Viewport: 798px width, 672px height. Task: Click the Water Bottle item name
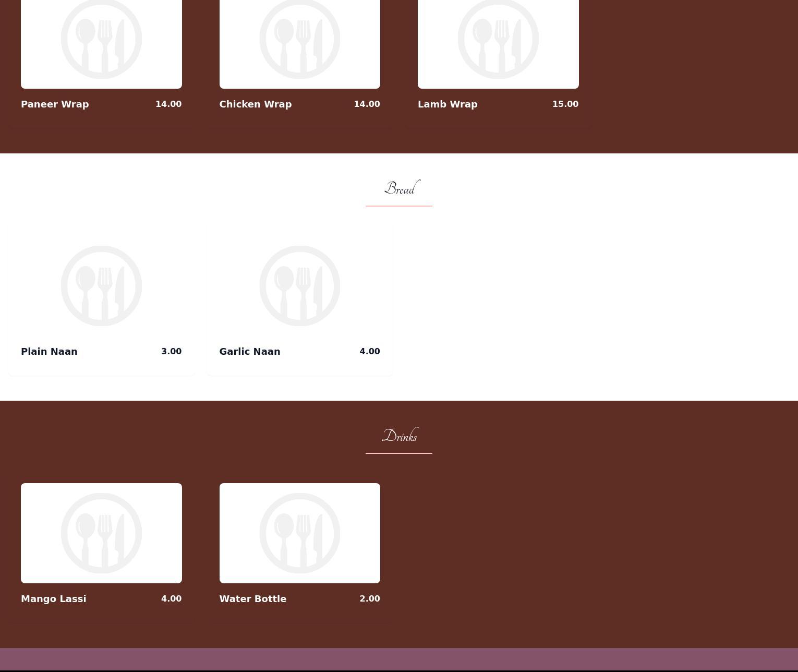(252, 599)
